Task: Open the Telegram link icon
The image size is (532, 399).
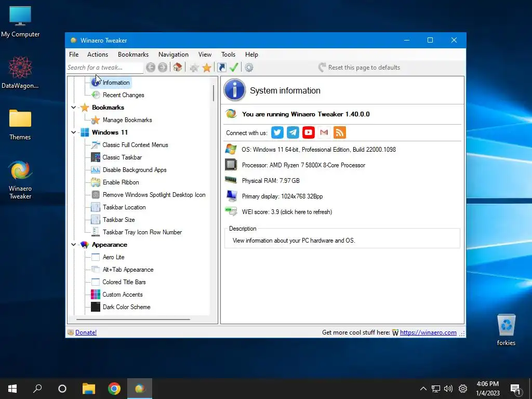Action: click(293, 132)
